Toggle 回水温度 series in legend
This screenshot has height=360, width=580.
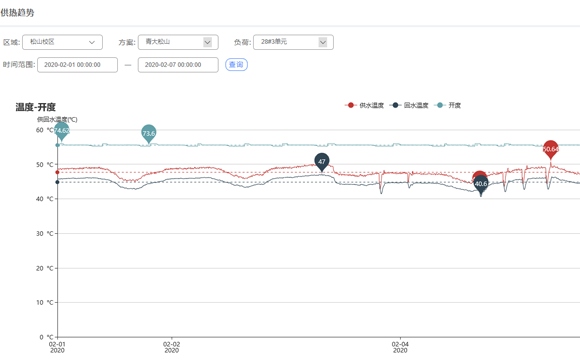coord(409,105)
